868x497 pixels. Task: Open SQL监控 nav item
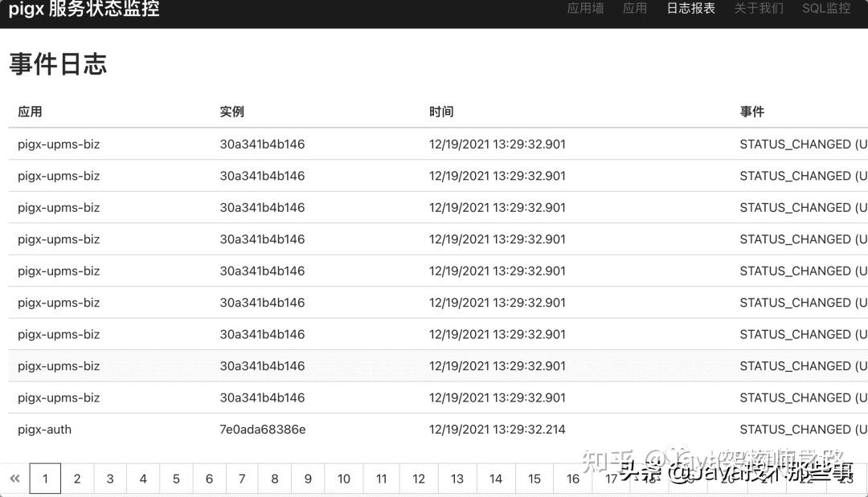826,8
